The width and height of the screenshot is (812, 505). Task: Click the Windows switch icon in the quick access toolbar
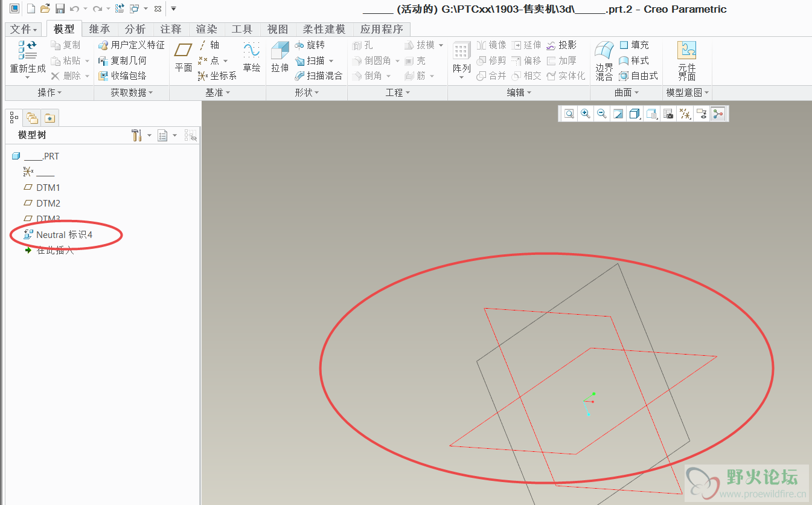point(135,8)
